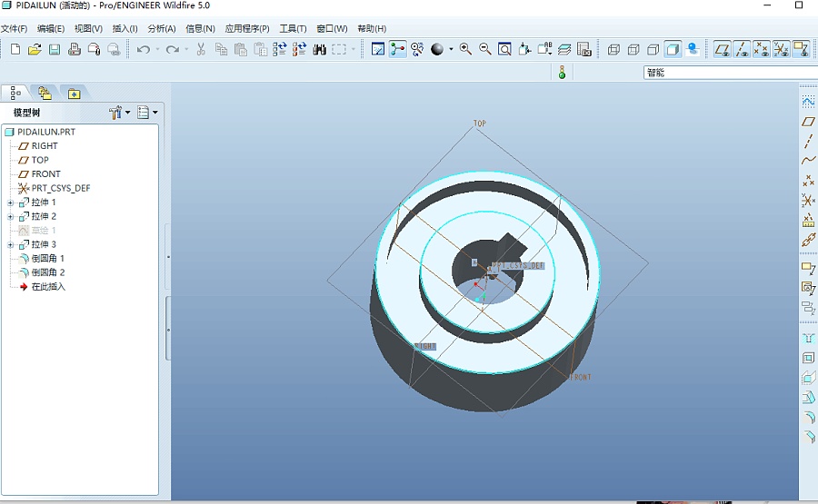Save the model using the floppy disk icon

55,50
